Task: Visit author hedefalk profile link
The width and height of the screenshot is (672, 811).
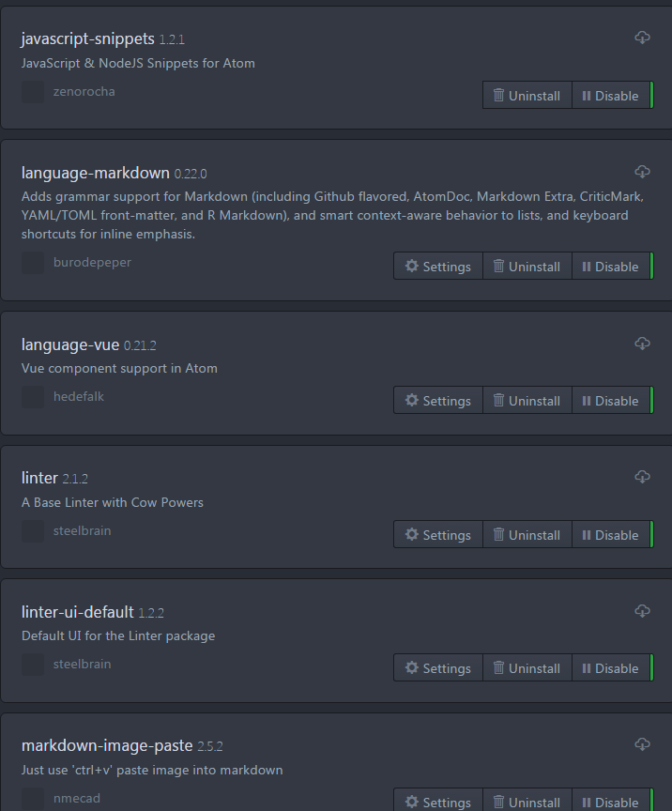Action: (79, 396)
